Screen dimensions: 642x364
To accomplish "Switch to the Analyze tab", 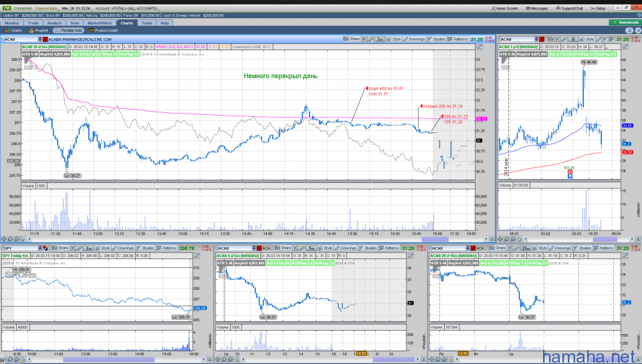I will [54, 23].
